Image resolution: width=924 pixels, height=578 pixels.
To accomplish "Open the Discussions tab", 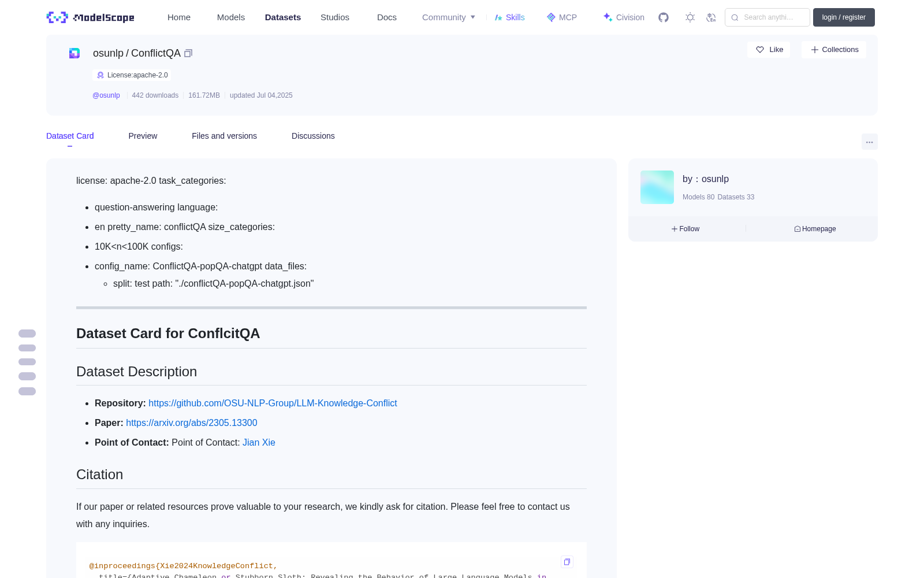I will [313, 136].
